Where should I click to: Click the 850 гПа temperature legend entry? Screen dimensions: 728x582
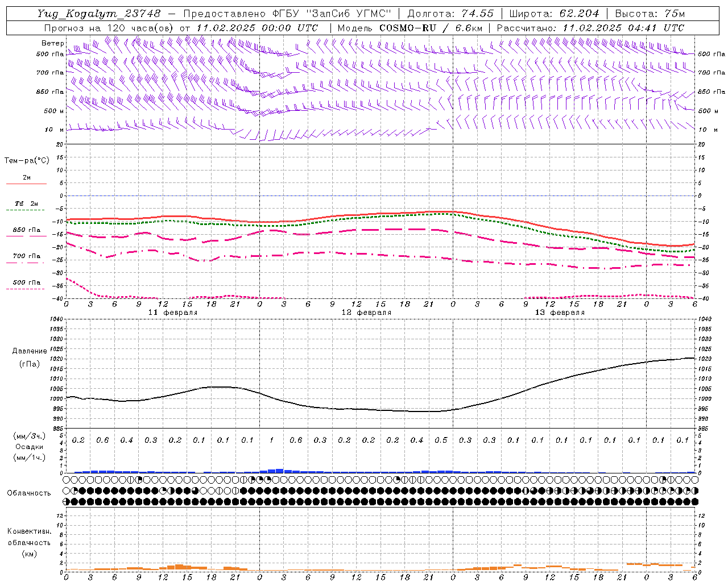26,232
